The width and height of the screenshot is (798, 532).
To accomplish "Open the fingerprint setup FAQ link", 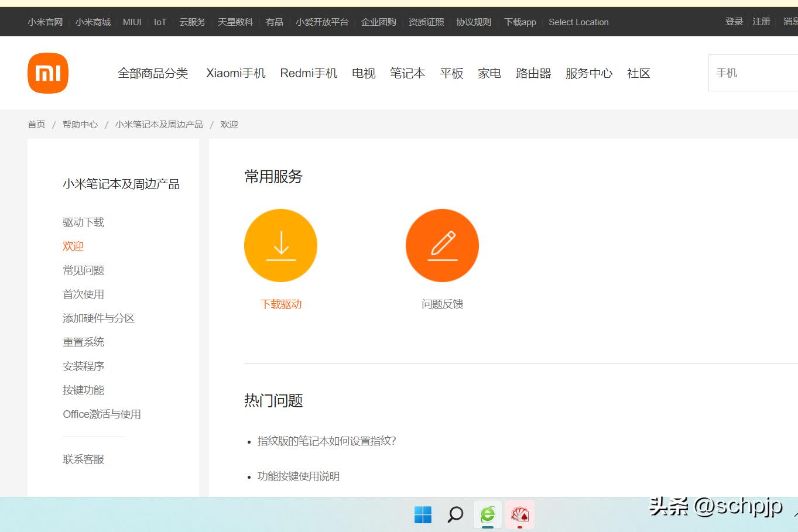I will [326, 441].
